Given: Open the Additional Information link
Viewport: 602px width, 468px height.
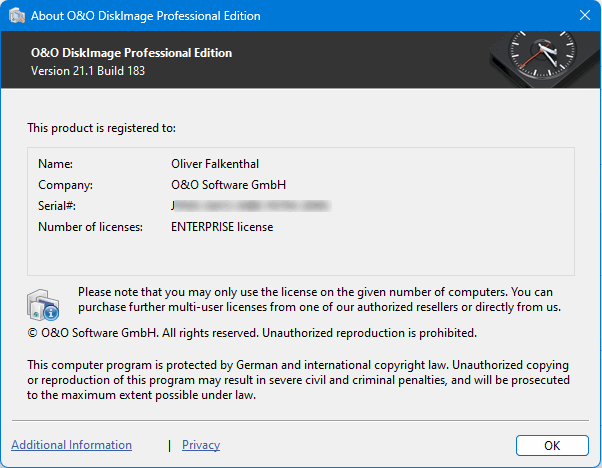Looking at the screenshot, I should (x=71, y=445).
